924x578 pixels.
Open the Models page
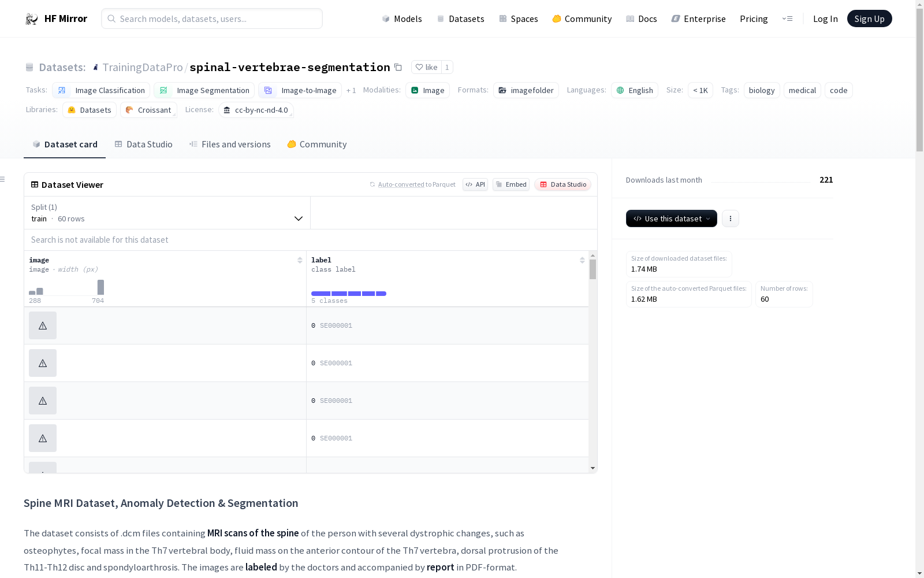click(x=402, y=18)
